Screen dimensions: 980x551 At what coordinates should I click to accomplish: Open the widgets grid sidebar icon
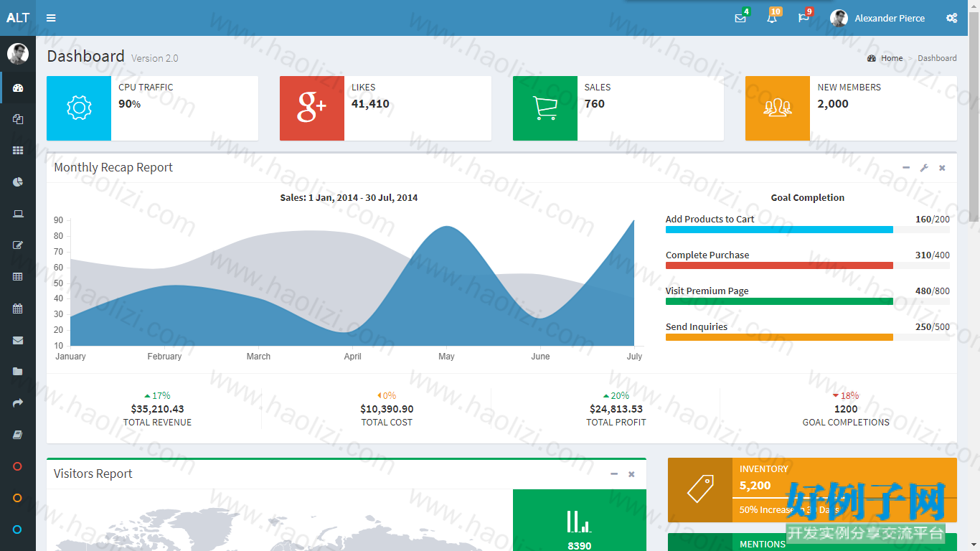tap(18, 151)
